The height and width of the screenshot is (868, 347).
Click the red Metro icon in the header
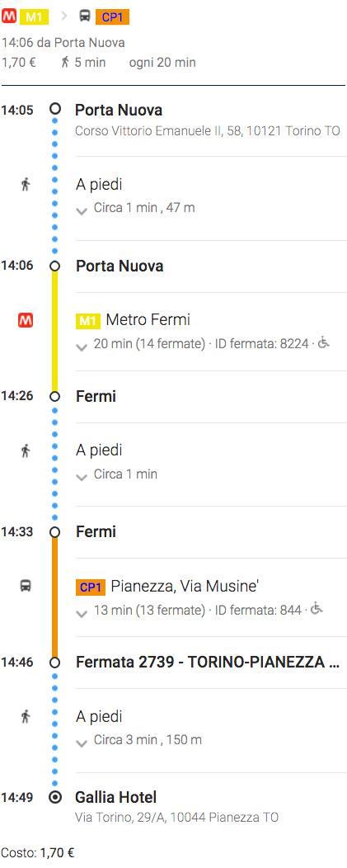point(9,16)
